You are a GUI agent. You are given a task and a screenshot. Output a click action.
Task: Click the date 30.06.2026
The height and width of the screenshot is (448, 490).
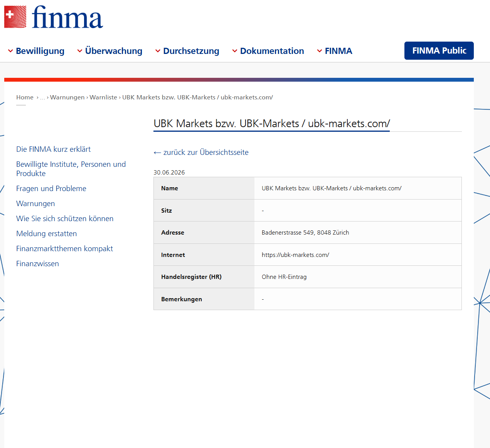[x=169, y=173]
